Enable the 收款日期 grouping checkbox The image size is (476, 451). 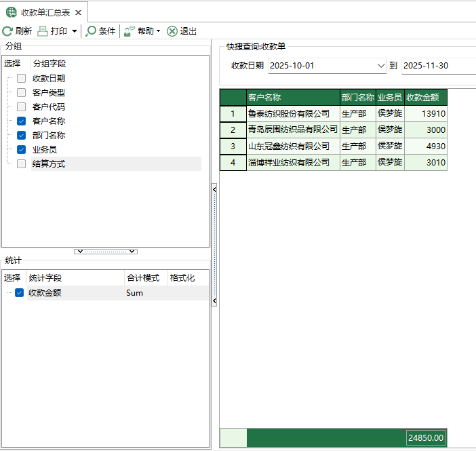tap(21, 79)
